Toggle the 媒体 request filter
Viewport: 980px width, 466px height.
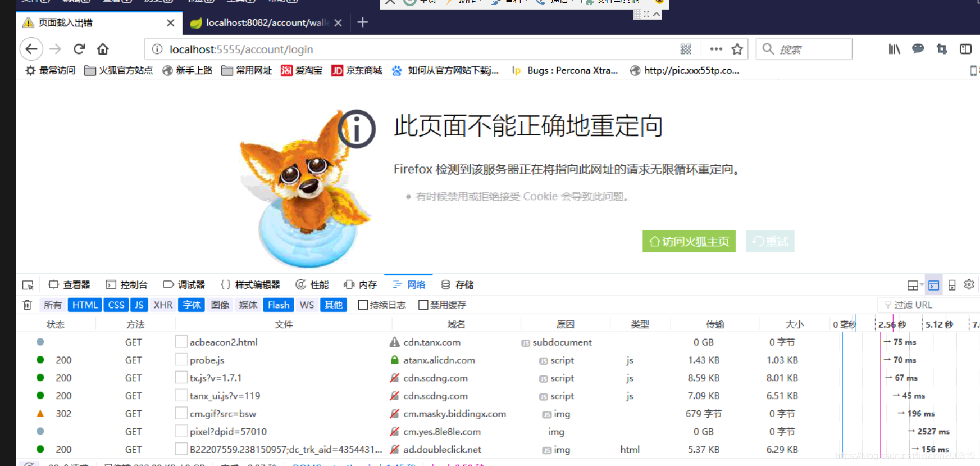[248, 305]
